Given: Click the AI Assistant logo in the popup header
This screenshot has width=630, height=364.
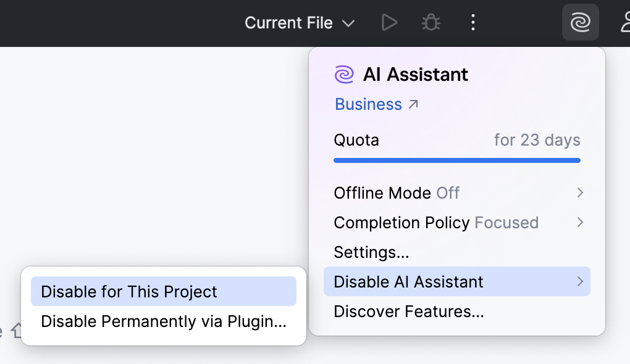Looking at the screenshot, I should 343,74.
